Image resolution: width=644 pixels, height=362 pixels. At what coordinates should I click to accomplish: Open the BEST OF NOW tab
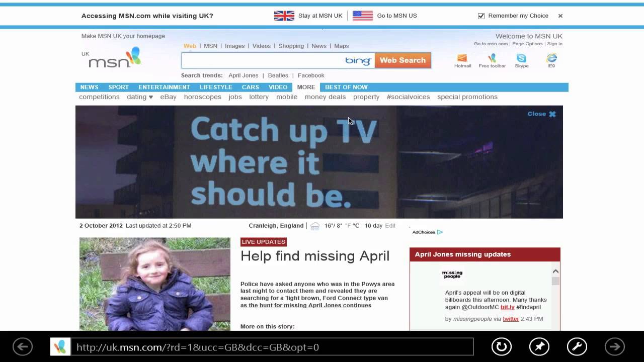point(346,87)
